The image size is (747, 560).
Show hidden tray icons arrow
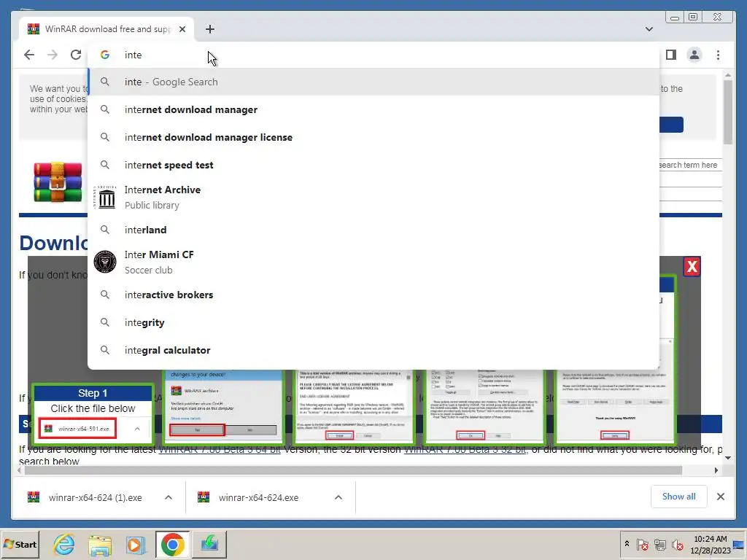[x=627, y=543]
